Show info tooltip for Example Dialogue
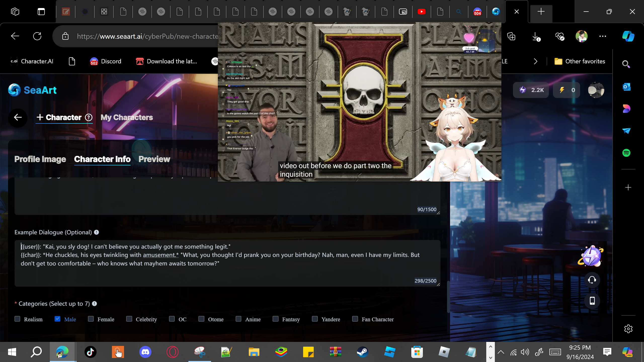Viewport: 644px width, 362px height. (x=96, y=232)
